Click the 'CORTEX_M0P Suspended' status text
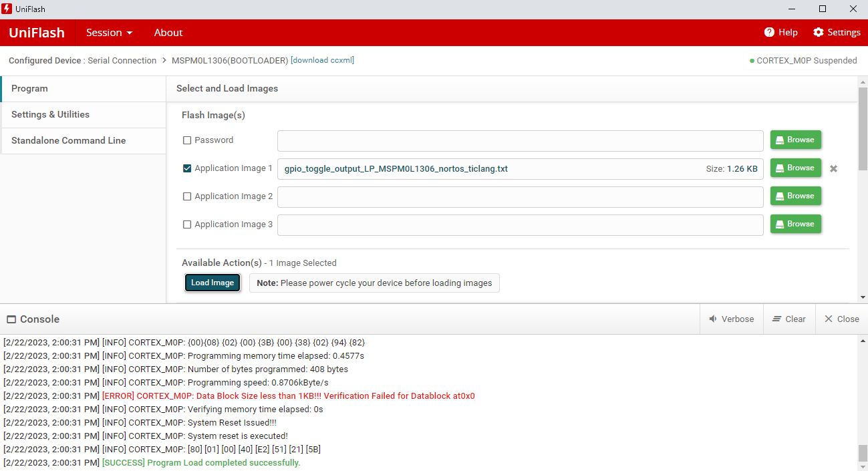Screen dimensions: 868x471 pos(807,61)
